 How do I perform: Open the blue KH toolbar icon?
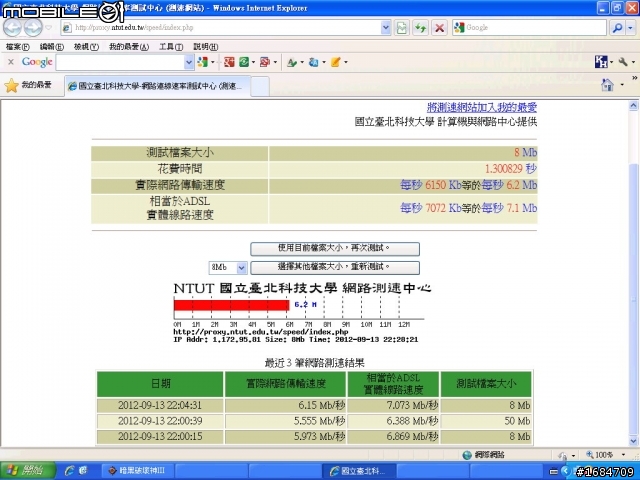click(601, 62)
